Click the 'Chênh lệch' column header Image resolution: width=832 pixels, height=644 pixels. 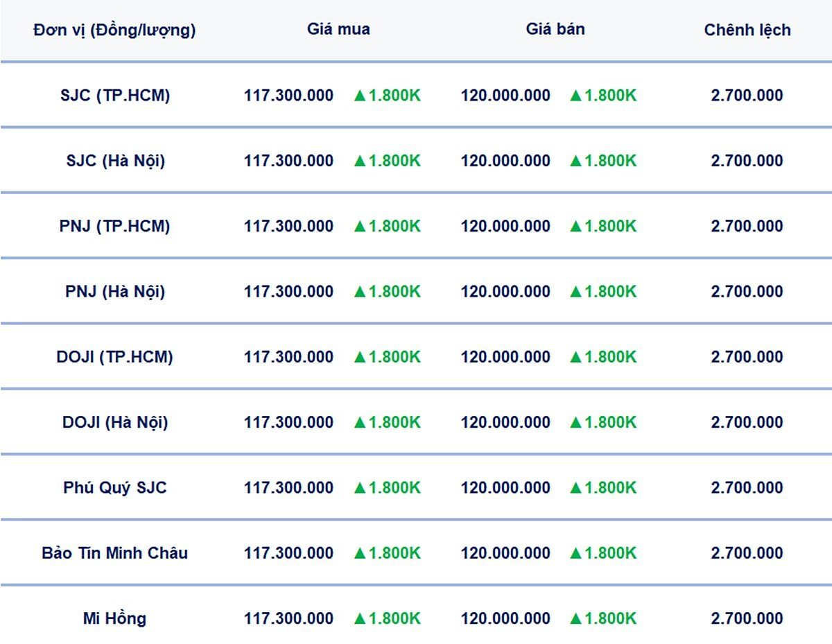[747, 31]
